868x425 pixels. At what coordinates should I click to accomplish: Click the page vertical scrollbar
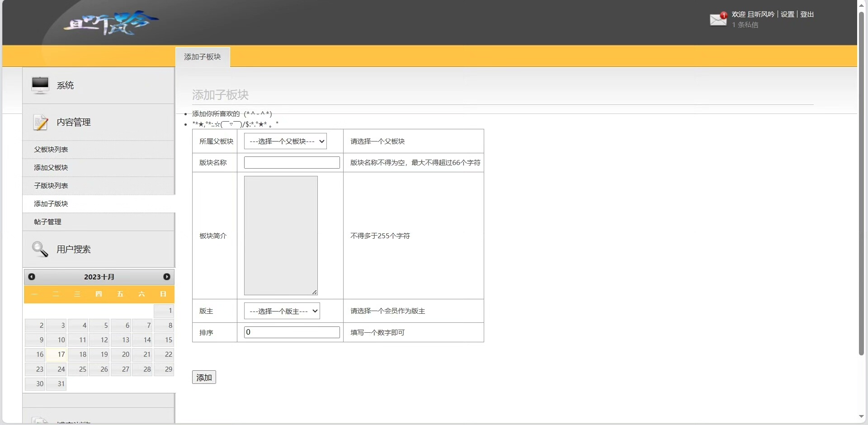tap(861, 181)
